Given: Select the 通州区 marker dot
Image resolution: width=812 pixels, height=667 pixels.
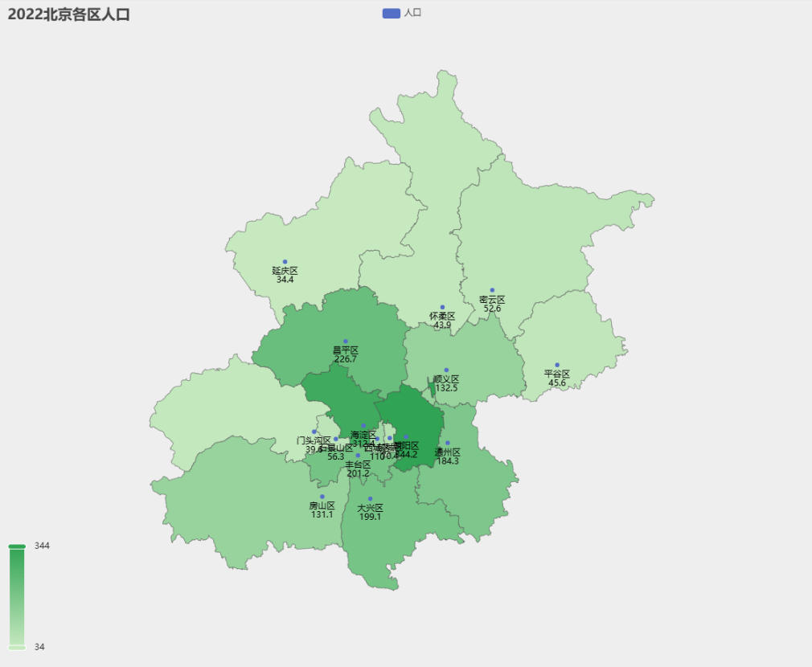Looking at the screenshot, I should coord(448,443).
